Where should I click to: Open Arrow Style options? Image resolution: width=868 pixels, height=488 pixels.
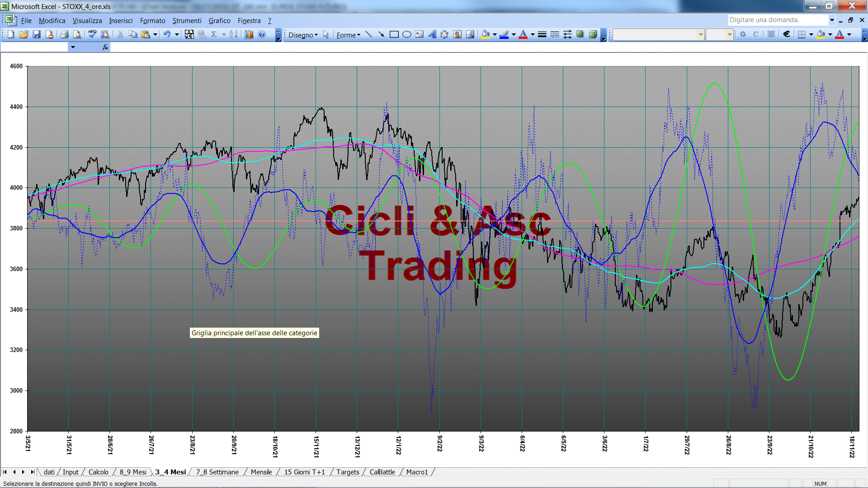[x=567, y=34]
